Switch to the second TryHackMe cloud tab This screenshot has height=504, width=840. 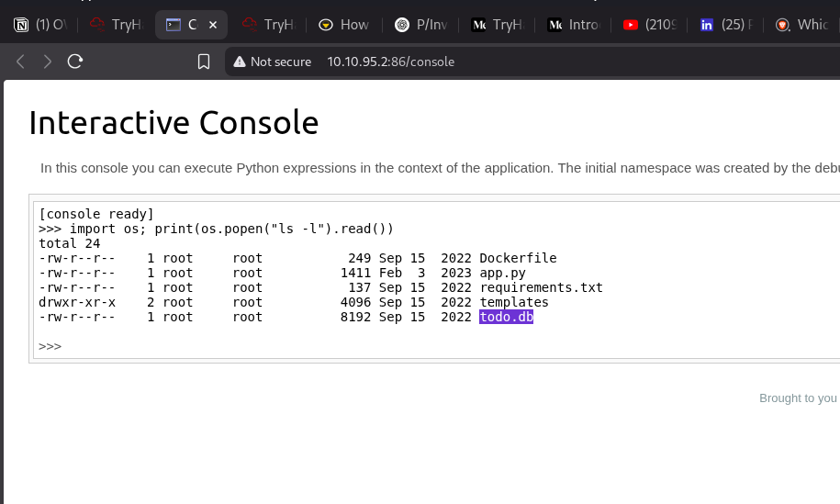(x=268, y=25)
